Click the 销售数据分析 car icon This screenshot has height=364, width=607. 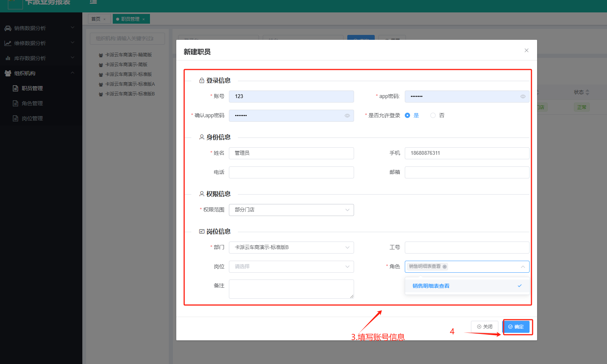[x=8, y=28]
